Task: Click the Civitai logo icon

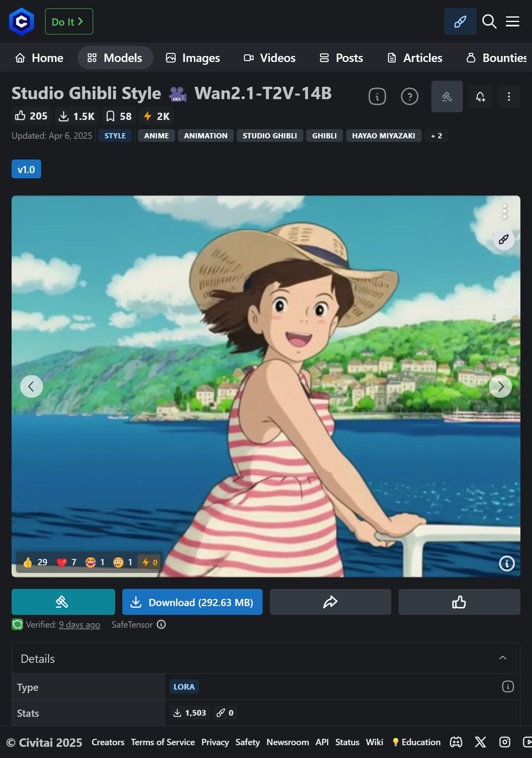Action: (x=22, y=22)
